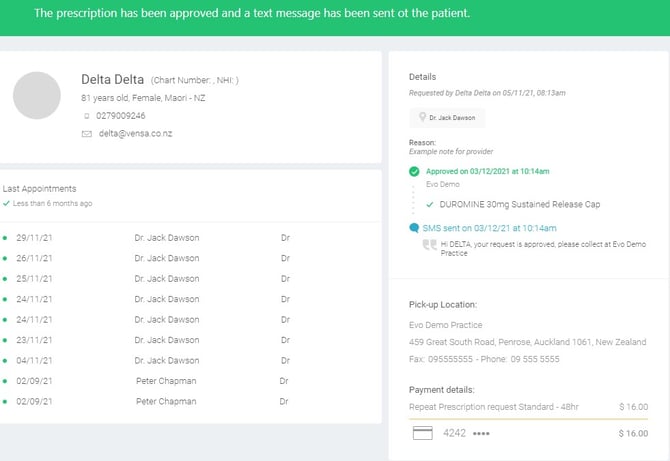Viewport: 670px width, 461px height.
Task: Click the patient name Delta Delta
Action: (112, 79)
